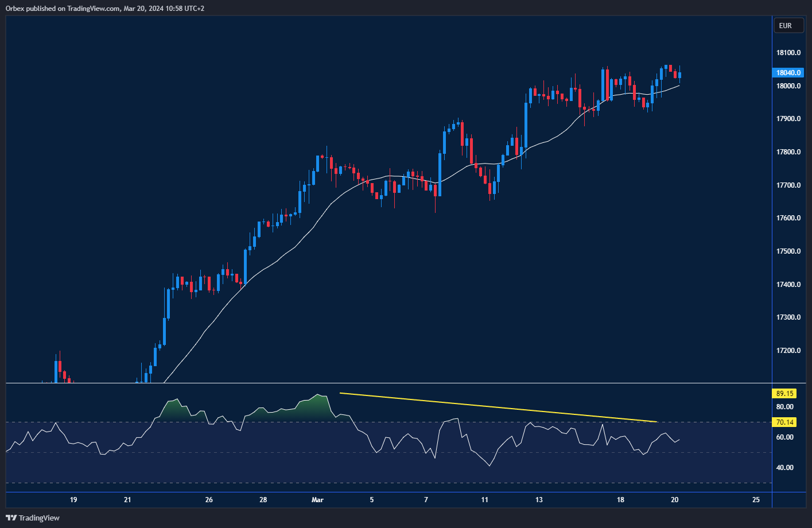Image resolution: width=812 pixels, height=528 pixels.
Task: Click the Mar label on the time axis
Action: (317, 500)
